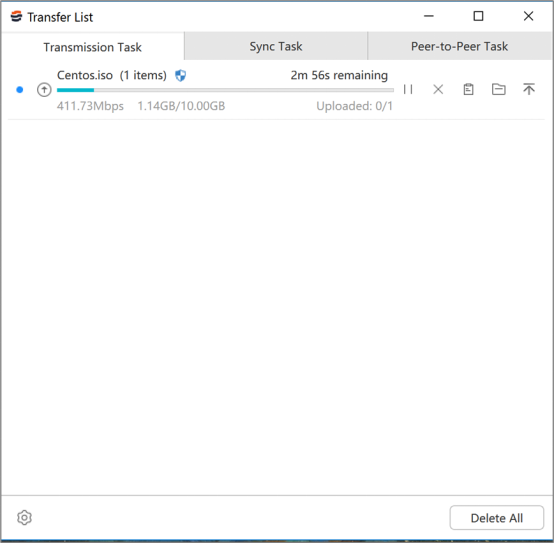The width and height of the screenshot is (554, 543).
Task: Move Centos.iso task to the top
Action: (529, 89)
